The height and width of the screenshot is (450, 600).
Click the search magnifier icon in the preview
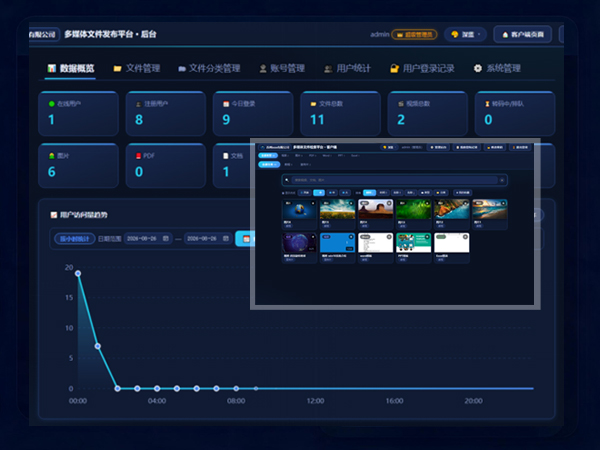[287, 180]
